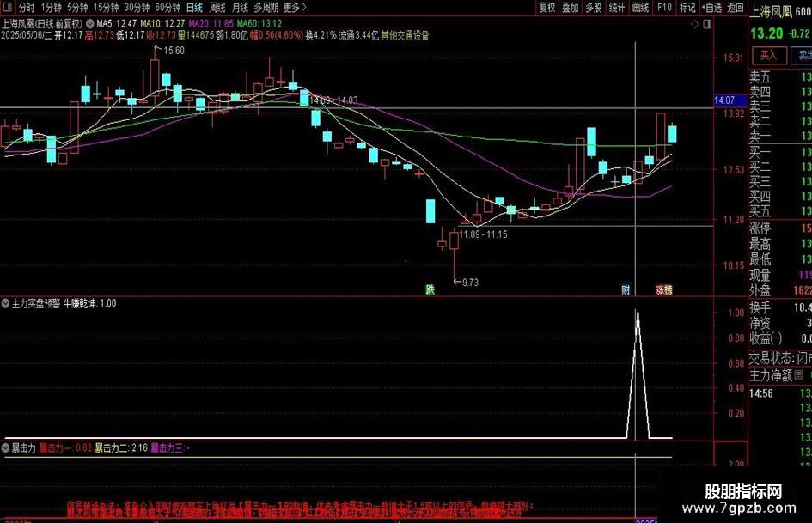
Task: Switch to 1分钟 chart period
Action: (51, 7)
